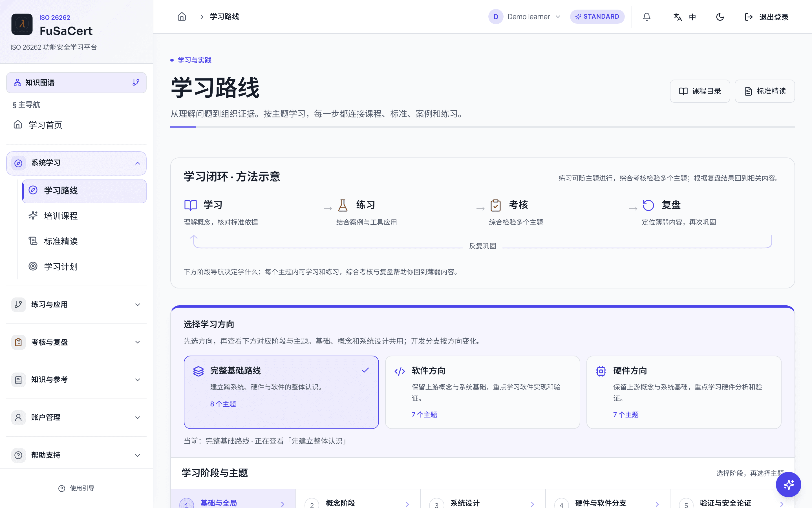
Task: Open 标准精读 in the sidebar
Action: (x=84, y=241)
